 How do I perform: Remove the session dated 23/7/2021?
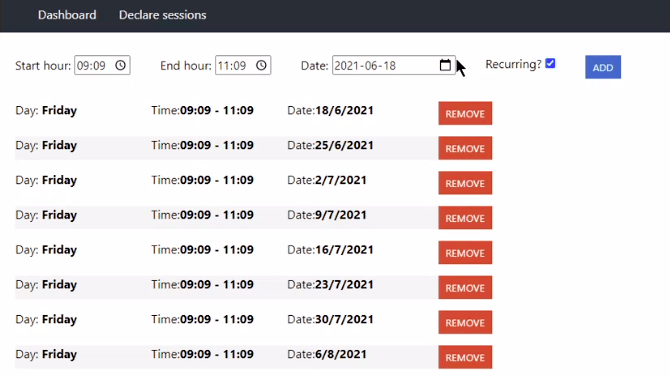tap(465, 287)
